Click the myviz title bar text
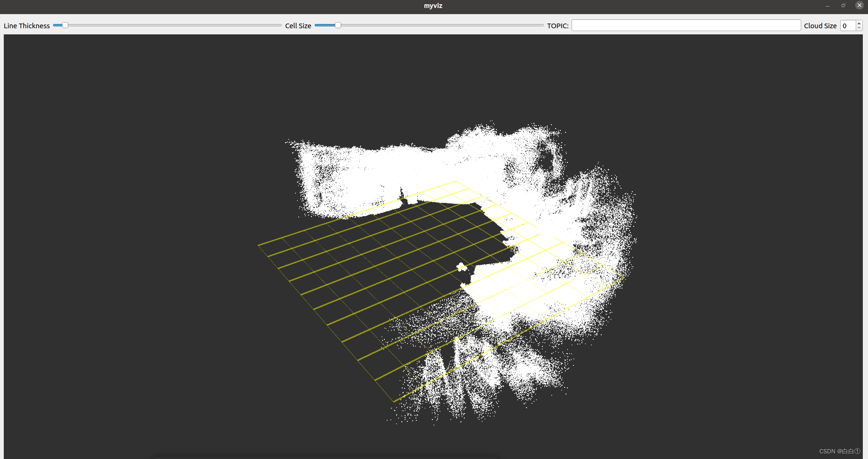The height and width of the screenshot is (459, 868). (432, 6)
